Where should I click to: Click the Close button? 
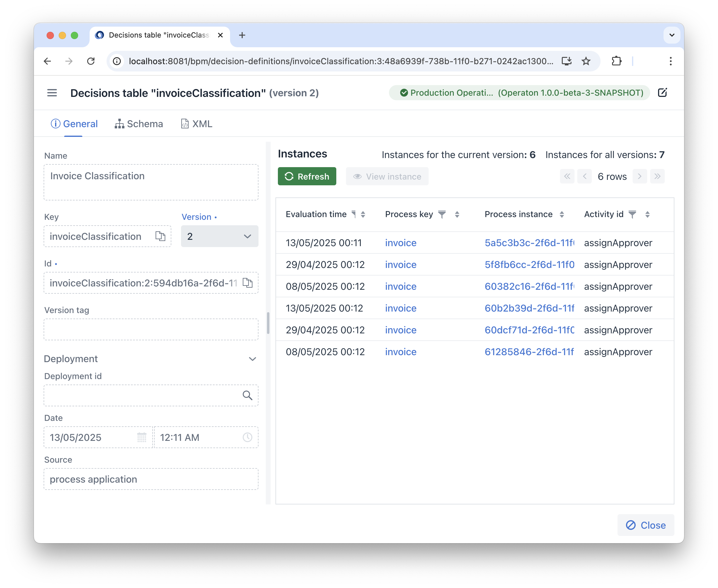point(646,525)
